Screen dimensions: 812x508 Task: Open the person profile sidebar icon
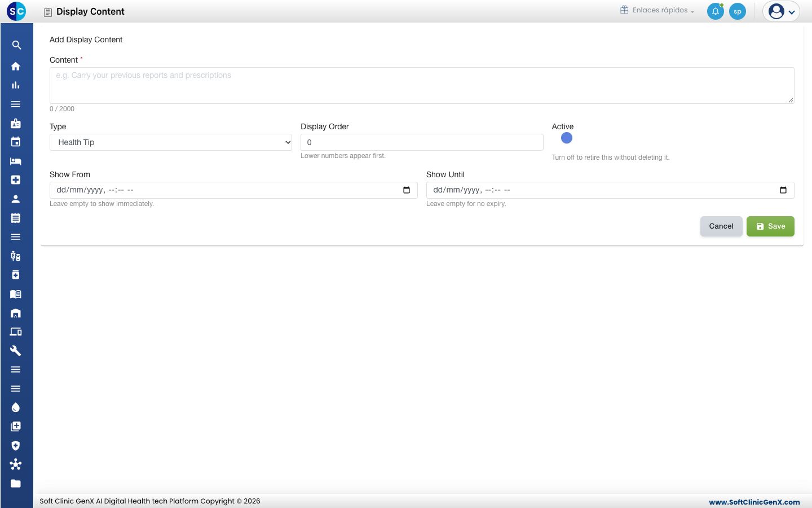[16, 199]
